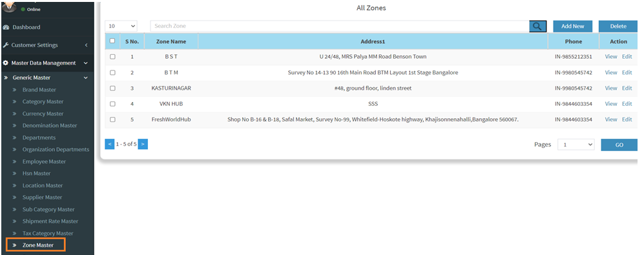Open Hsn Master
The height and width of the screenshot is (255, 644).
[x=37, y=174]
